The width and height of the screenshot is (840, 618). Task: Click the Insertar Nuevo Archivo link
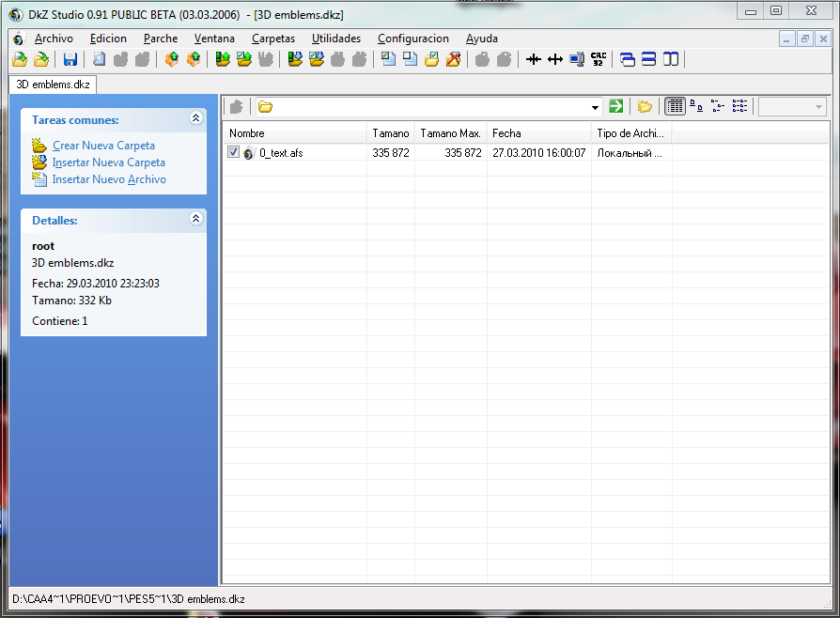coord(109,179)
